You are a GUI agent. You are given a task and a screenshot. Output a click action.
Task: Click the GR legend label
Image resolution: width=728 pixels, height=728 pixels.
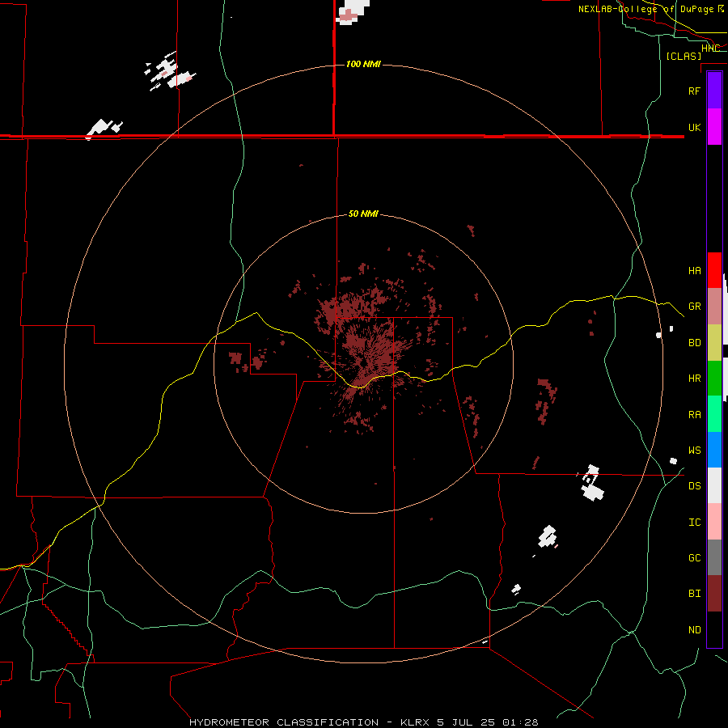coord(694,307)
